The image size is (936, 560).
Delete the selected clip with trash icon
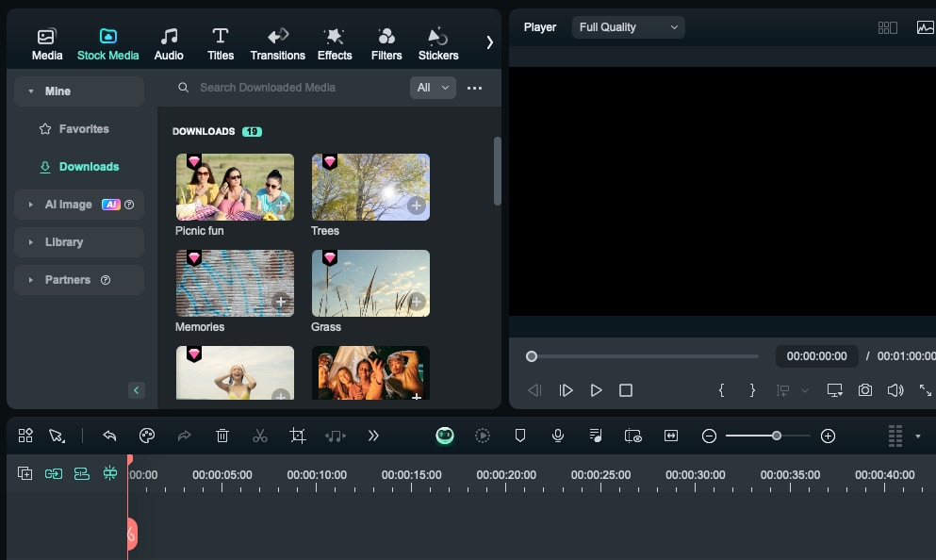(222, 436)
